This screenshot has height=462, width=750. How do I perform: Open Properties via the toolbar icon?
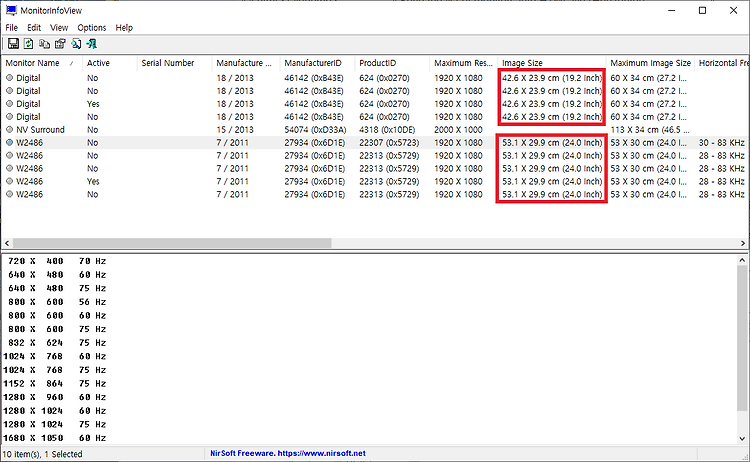(60, 44)
